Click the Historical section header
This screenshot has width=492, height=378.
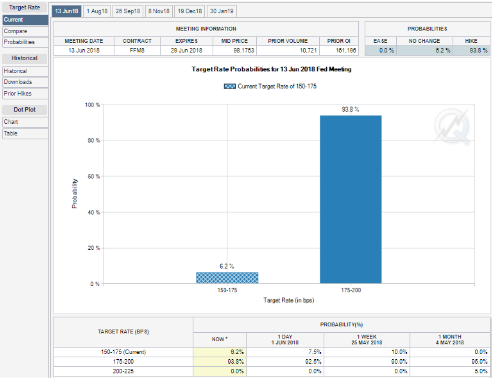click(x=24, y=58)
